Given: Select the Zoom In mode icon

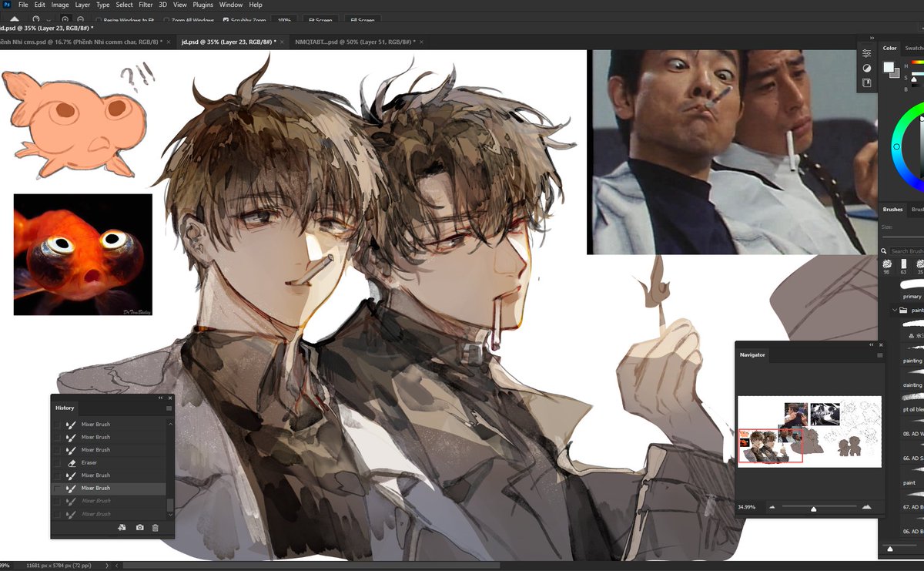Looking at the screenshot, I should click(65, 19).
